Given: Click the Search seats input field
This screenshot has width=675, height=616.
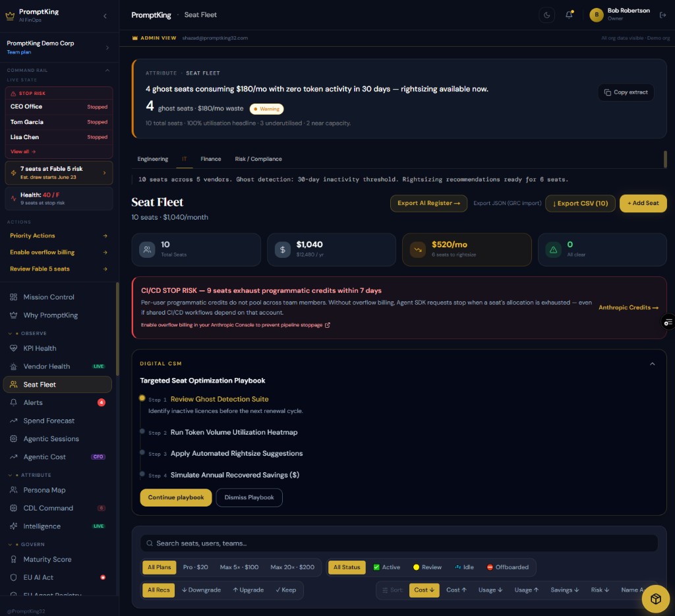Looking at the screenshot, I should (x=399, y=543).
